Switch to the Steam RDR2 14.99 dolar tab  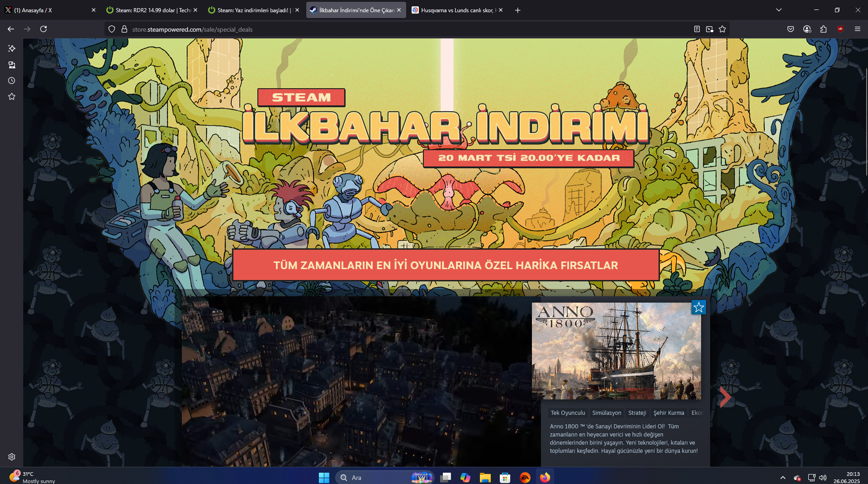pos(151,10)
